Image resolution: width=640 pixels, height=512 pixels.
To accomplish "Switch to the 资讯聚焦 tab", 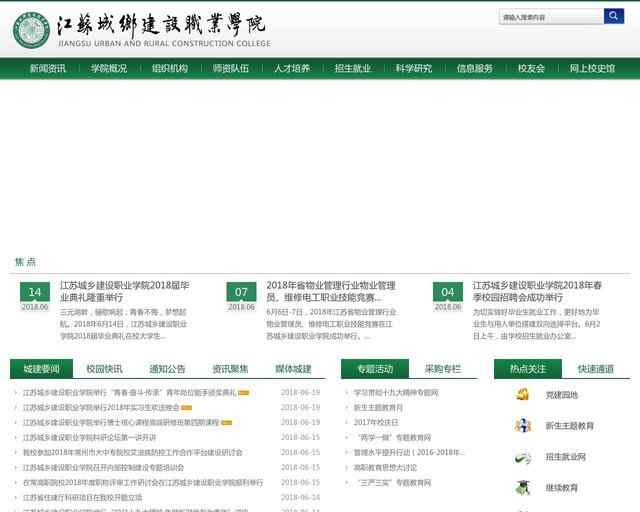I will pos(230,369).
